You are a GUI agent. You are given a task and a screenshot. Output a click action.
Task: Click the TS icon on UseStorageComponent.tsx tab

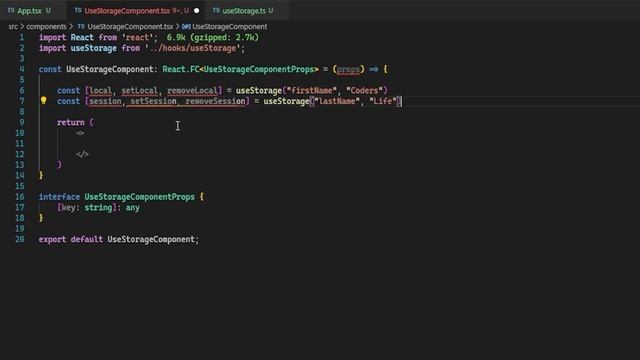coord(78,10)
